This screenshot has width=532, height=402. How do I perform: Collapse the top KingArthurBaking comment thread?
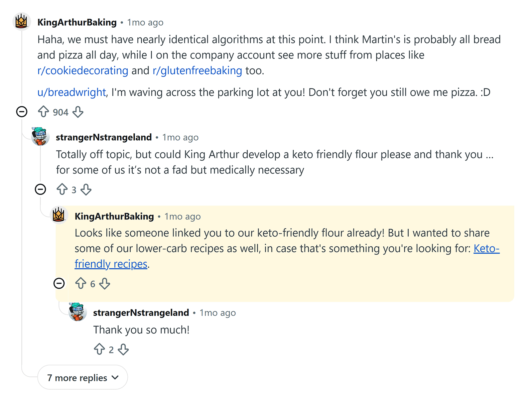click(21, 112)
